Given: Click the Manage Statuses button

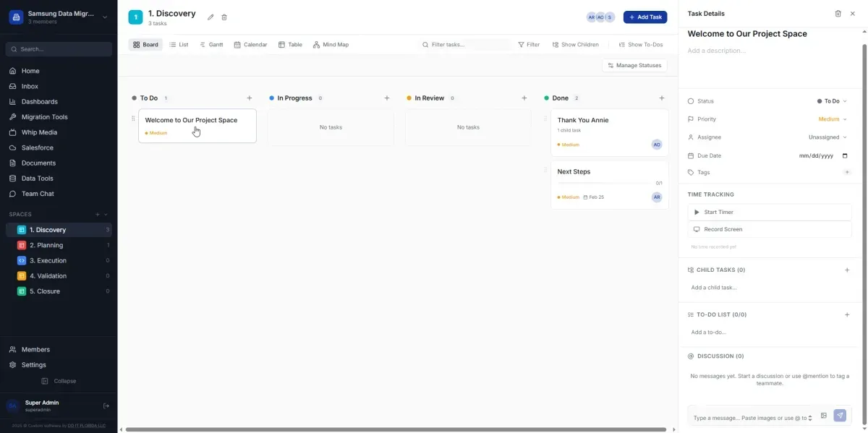Looking at the screenshot, I should (x=634, y=66).
